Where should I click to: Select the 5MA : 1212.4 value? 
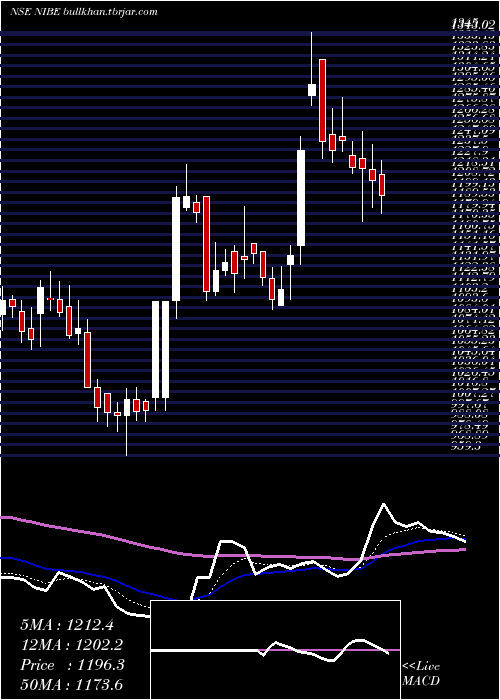pos(67,625)
